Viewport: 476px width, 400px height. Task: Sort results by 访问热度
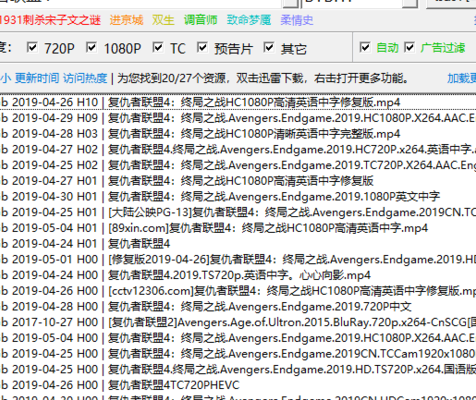[85, 79]
